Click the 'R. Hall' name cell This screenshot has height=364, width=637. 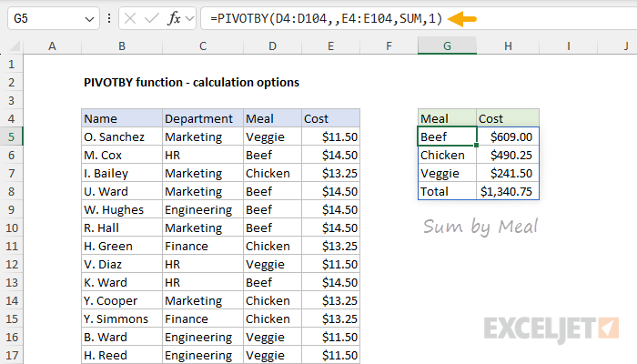[122, 227]
